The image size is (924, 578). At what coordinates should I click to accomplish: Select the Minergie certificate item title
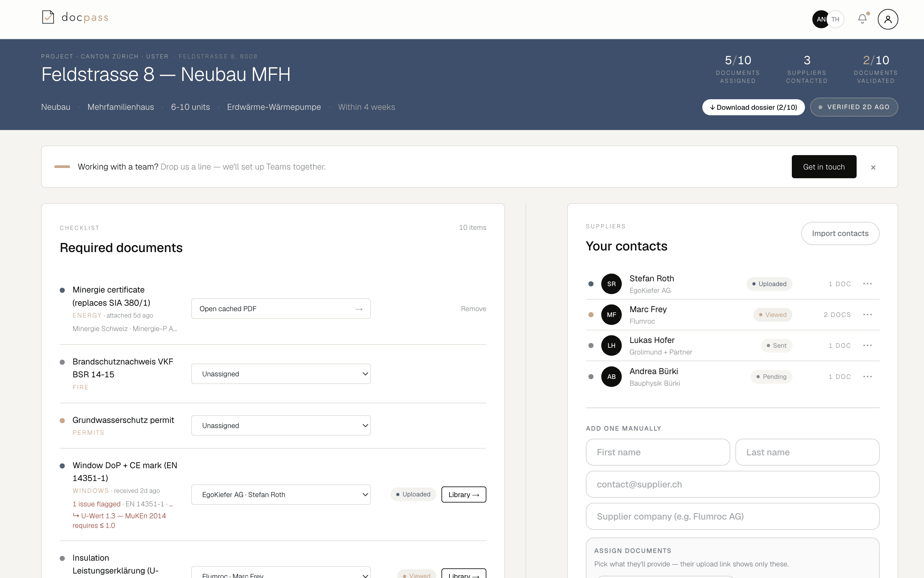pyautogui.click(x=111, y=296)
